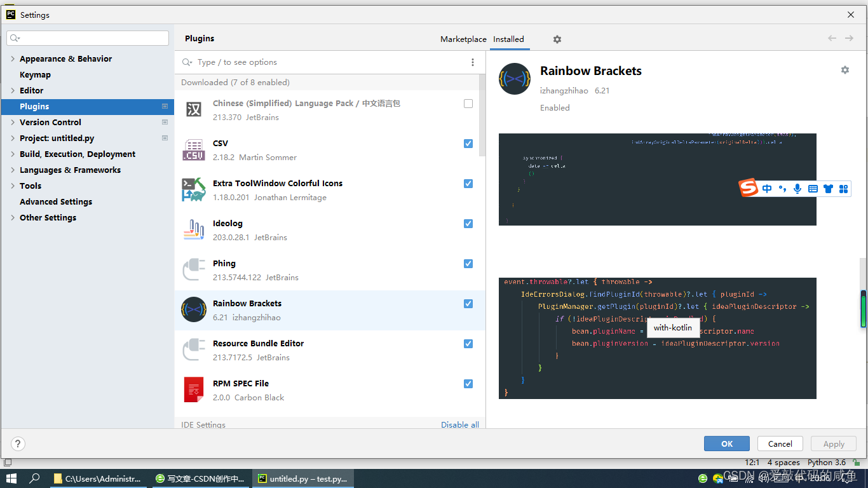Open the C:\Users\Administr... explorer taskbar button
This screenshot has width=868, height=488.
98,478
